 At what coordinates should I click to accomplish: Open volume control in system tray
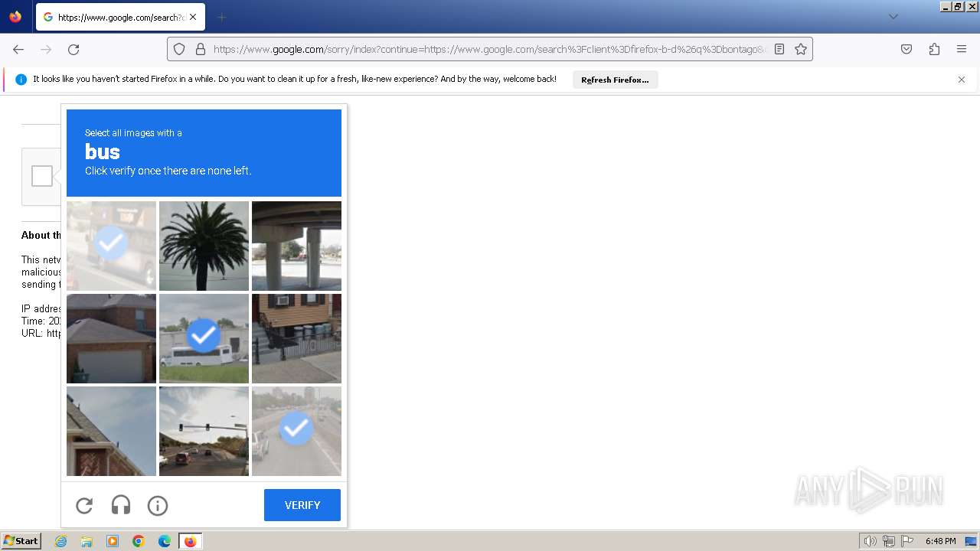870,541
